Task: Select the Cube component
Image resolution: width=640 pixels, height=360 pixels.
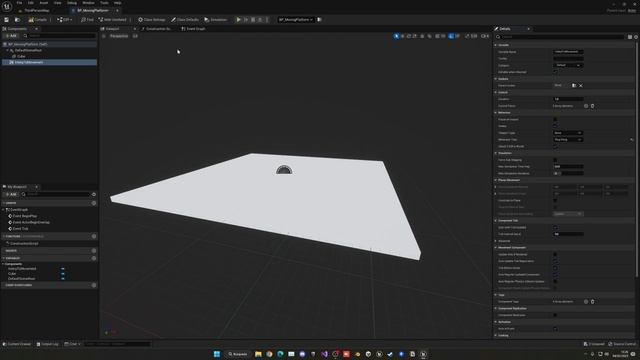Action: click(x=21, y=56)
